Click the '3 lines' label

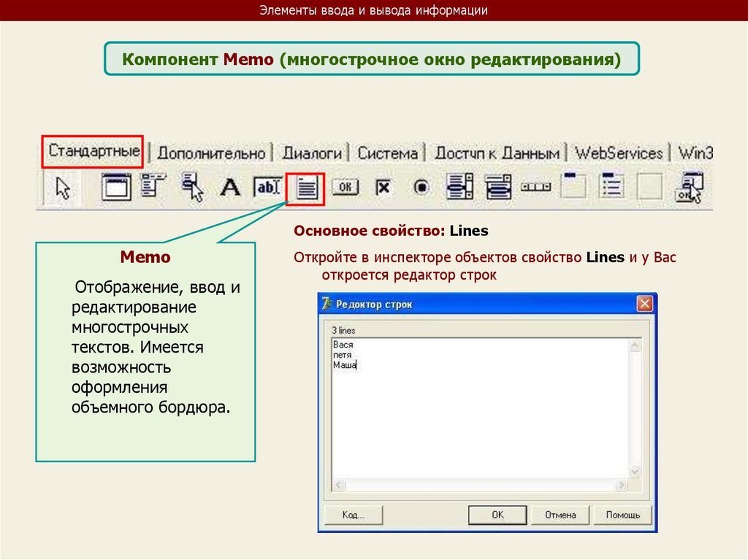(343, 330)
